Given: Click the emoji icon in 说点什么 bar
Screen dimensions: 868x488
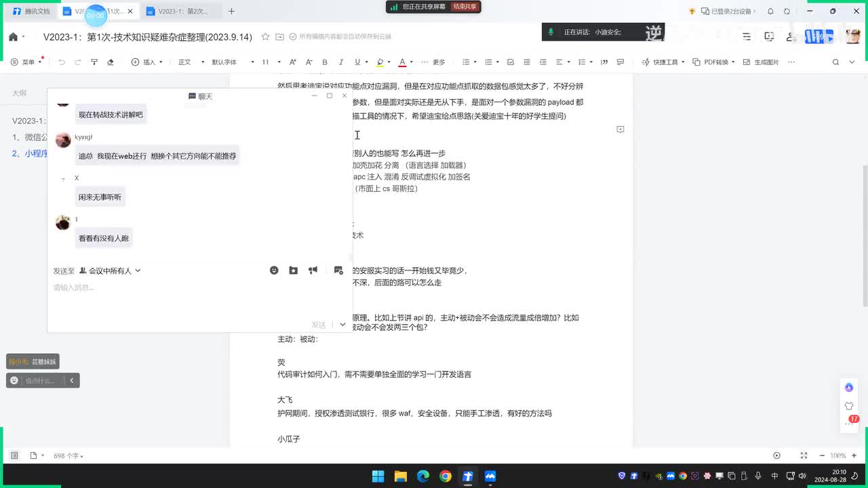Looking at the screenshot, I should pyautogui.click(x=14, y=380).
